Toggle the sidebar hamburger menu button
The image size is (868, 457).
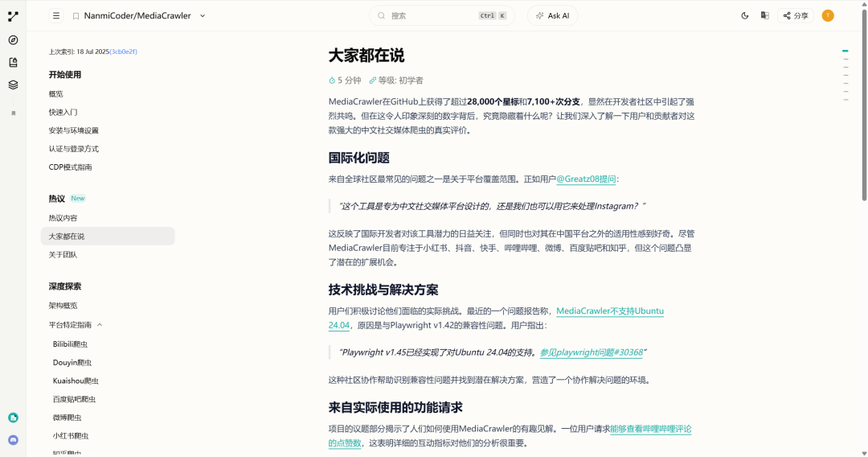(56, 15)
